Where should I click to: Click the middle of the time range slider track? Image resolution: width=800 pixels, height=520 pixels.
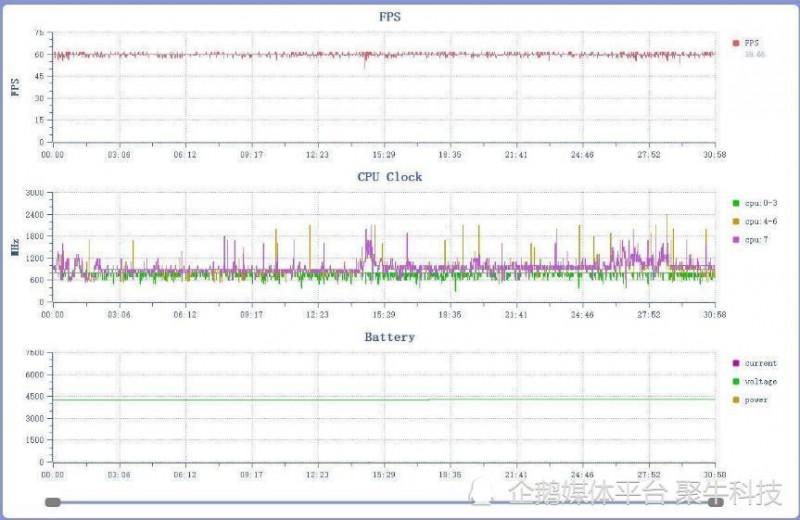point(385,502)
